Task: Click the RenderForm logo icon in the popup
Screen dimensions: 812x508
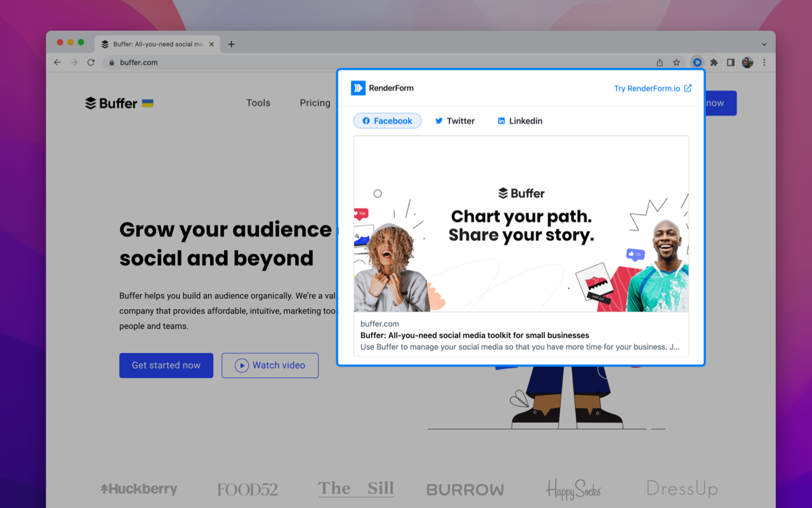Action: (358, 88)
